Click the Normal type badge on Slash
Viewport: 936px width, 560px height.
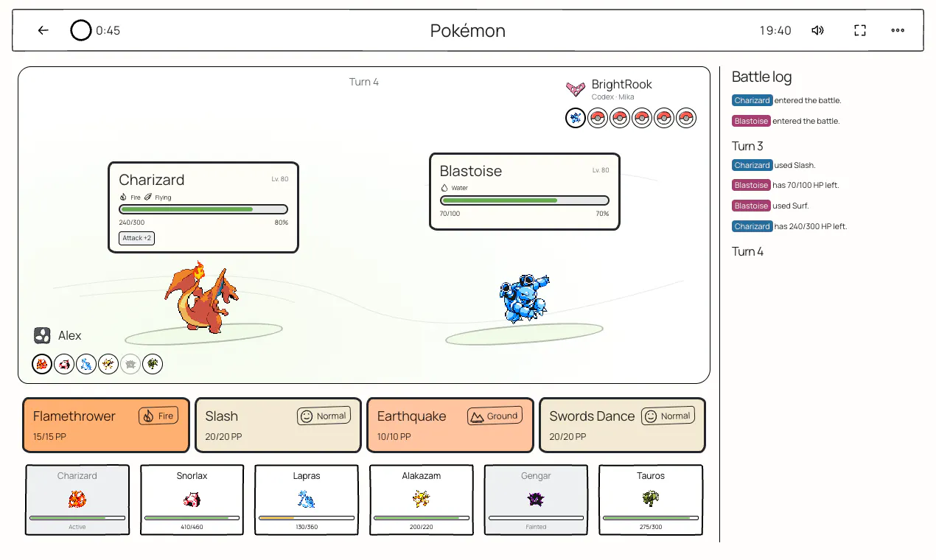point(324,416)
